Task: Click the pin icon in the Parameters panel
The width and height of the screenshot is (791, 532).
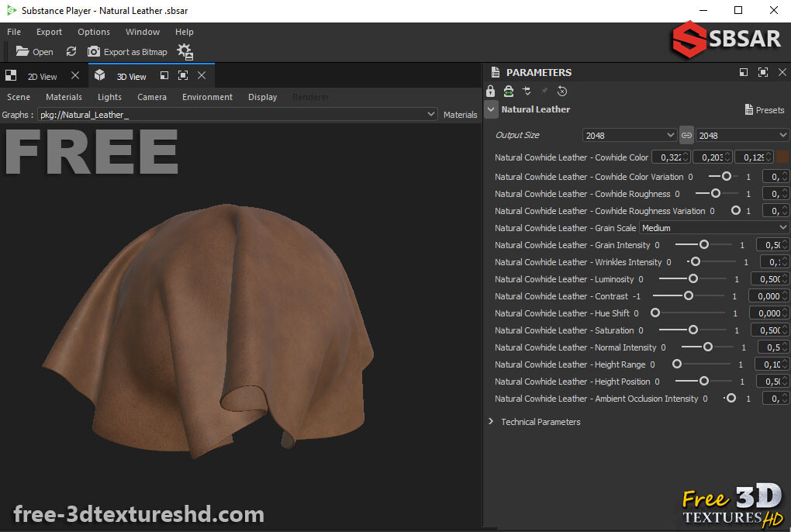Action: [x=543, y=91]
